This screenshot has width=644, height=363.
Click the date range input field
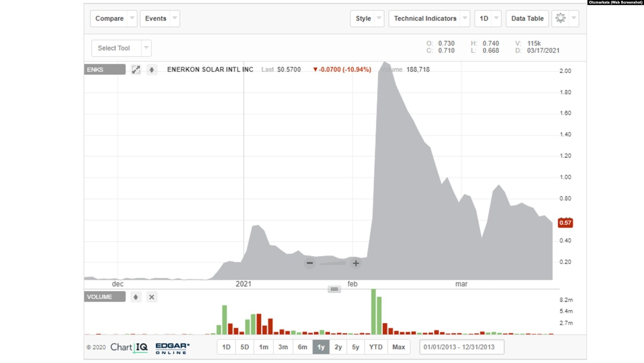462,347
